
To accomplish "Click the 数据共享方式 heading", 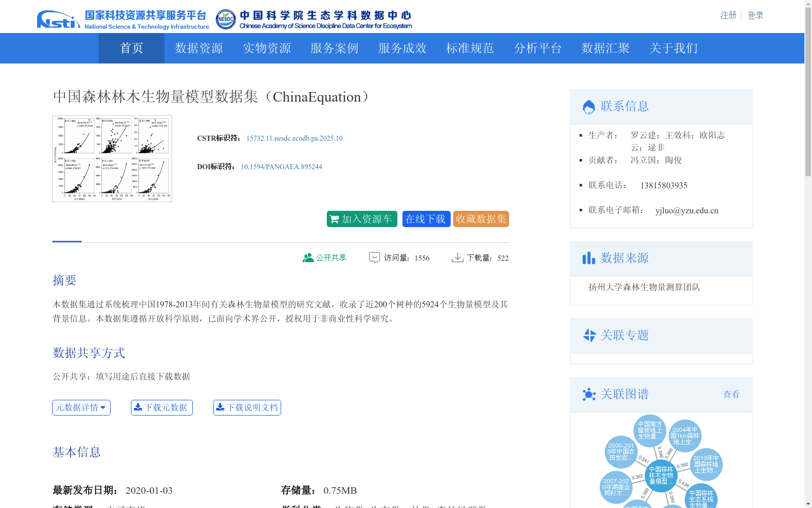I will click(x=89, y=353).
